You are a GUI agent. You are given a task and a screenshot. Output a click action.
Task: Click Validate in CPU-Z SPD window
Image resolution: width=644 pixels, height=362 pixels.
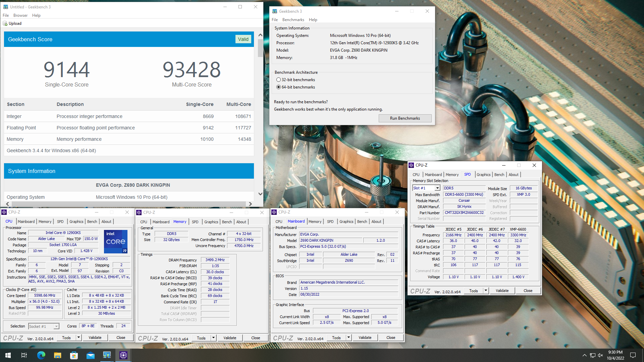[502, 291]
